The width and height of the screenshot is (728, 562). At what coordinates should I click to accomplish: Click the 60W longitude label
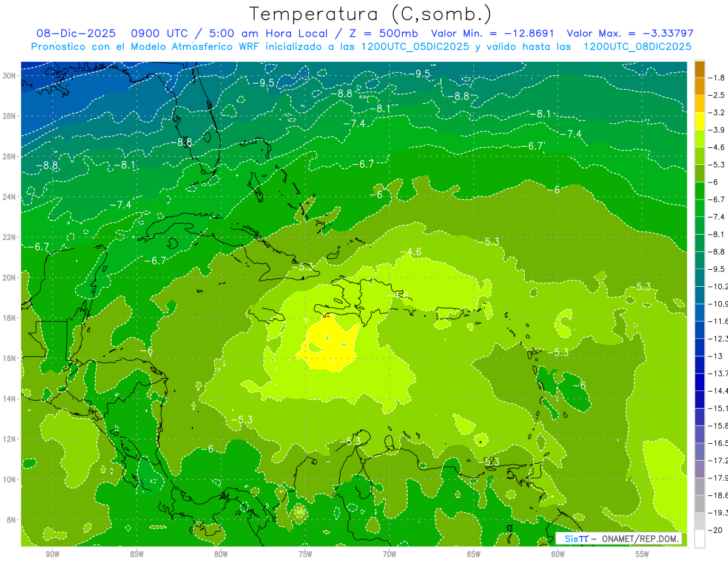[558, 554]
